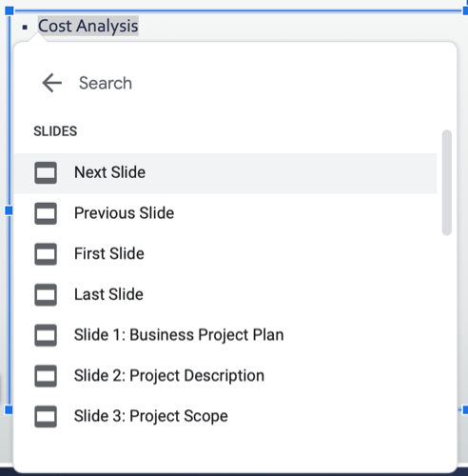Click the icon for Slide 1: Business Project Plan

point(46,335)
